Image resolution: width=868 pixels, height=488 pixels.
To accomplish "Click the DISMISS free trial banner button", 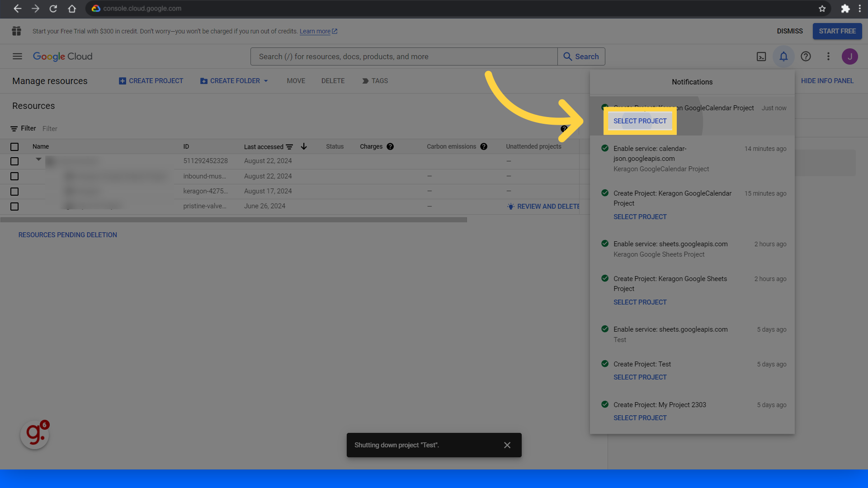I will [x=790, y=31].
